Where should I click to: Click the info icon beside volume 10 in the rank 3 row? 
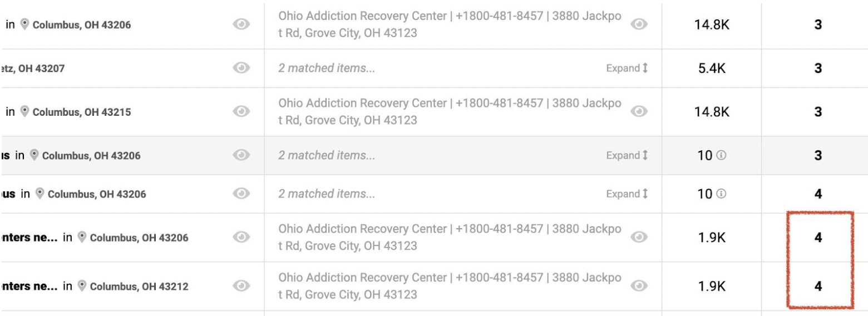tap(721, 156)
